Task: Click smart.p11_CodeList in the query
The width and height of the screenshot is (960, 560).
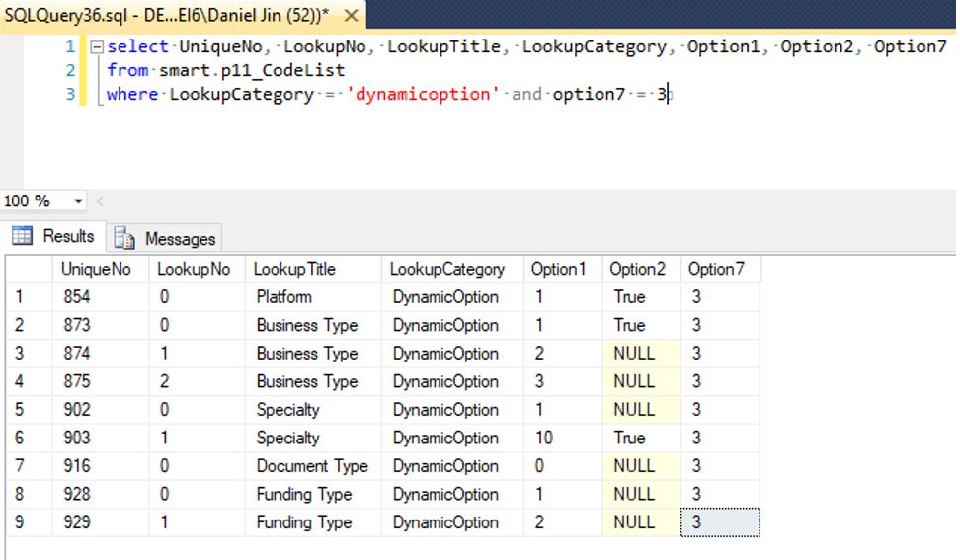Action: point(252,70)
